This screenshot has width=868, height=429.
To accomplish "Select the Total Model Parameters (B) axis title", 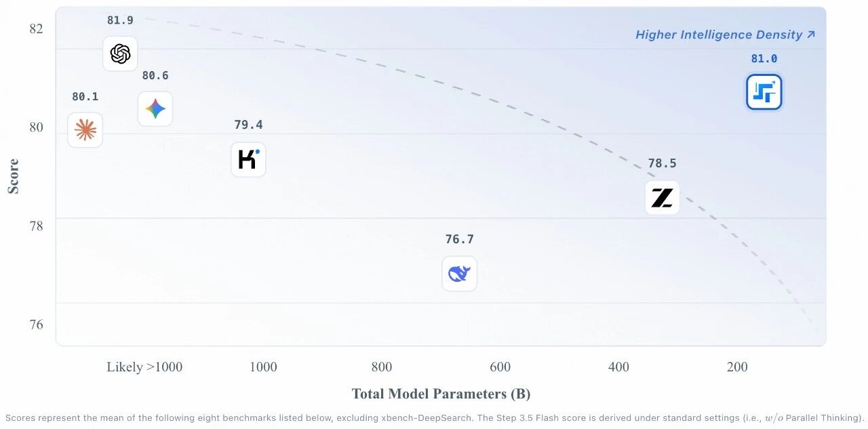I will (x=441, y=394).
